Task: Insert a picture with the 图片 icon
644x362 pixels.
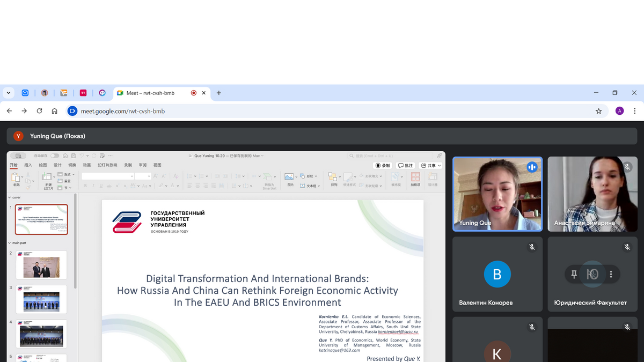Action: click(x=290, y=177)
